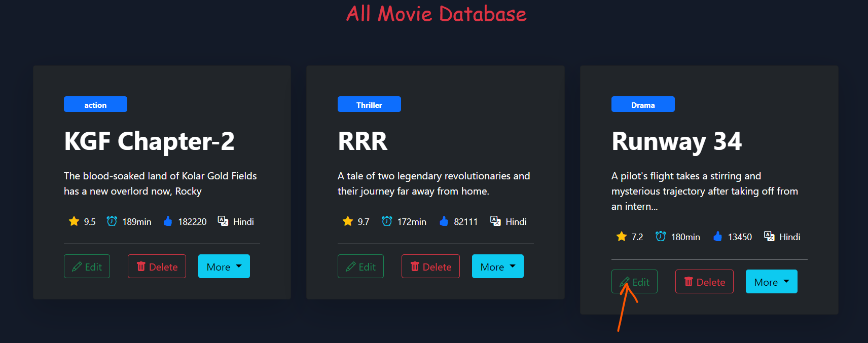The image size is (868, 343).
Task: Click the Drama genre badge
Action: pos(643,104)
